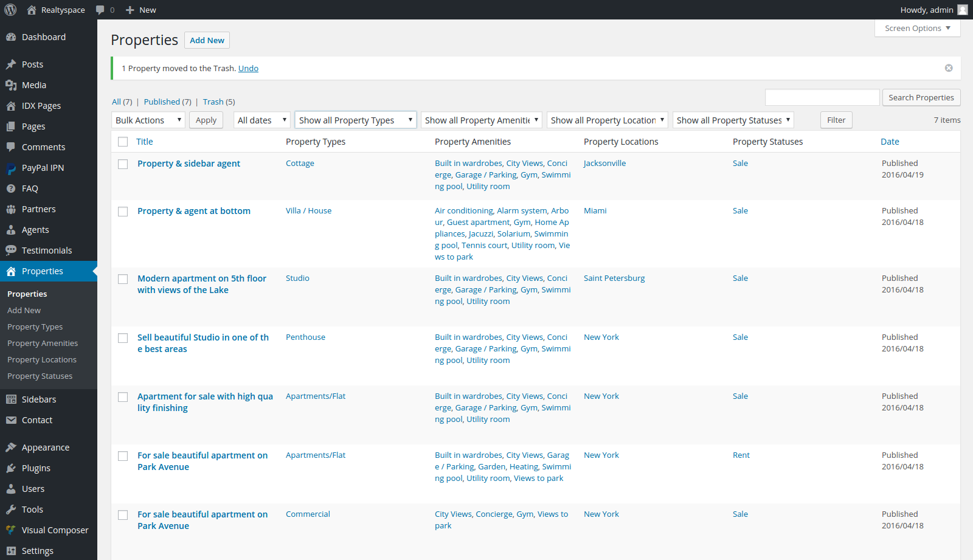Screen dimensions: 973x560
Task: Focus the search properties text field
Action: tap(822, 97)
